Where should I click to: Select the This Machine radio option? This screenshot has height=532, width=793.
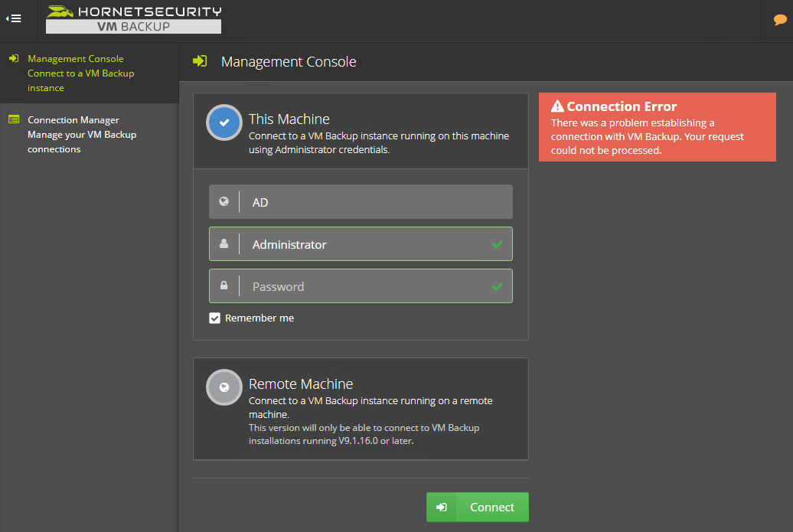point(224,122)
